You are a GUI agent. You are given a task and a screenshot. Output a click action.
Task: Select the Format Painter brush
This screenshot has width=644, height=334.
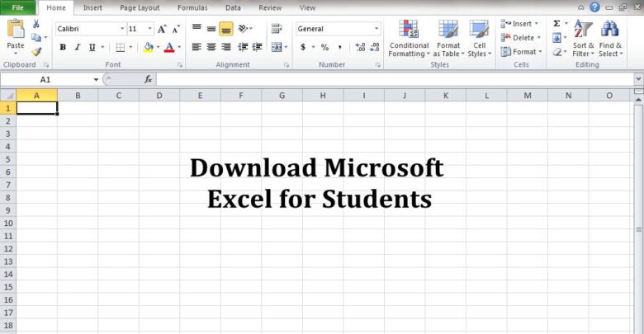[36, 52]
